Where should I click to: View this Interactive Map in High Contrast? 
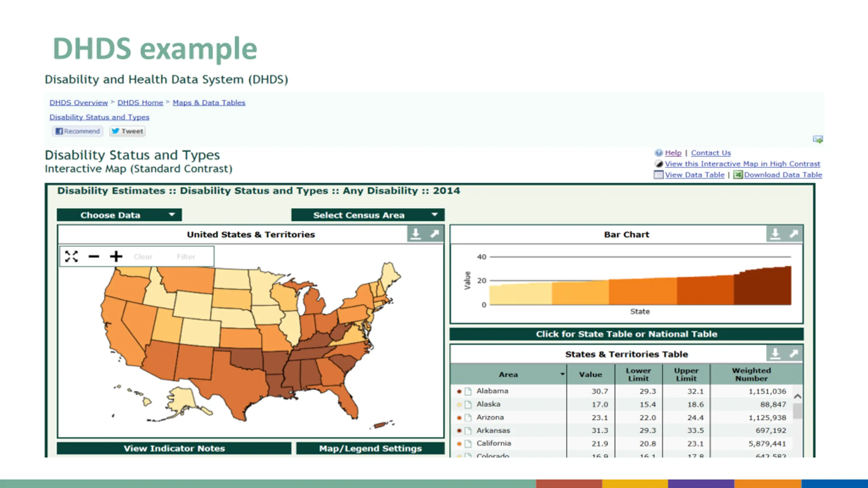click(x=743, y=164)
